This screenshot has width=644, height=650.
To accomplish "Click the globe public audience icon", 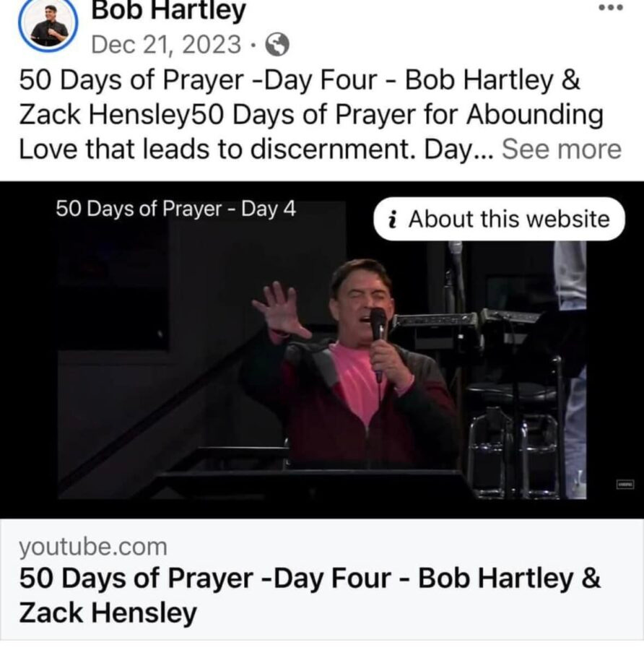I will 277,44.
